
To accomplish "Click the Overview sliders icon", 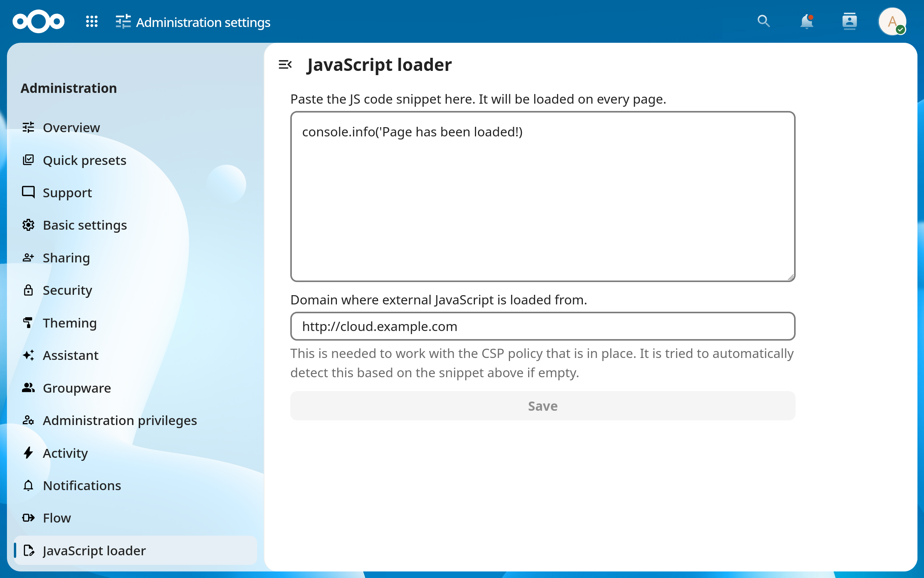I will click(x=28, y=127).
